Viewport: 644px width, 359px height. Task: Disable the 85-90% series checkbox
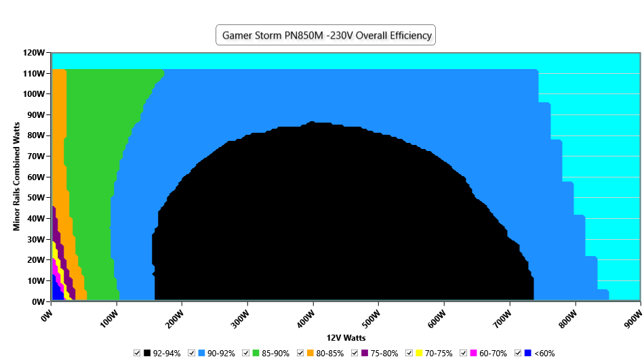click(x=246, y=353)
